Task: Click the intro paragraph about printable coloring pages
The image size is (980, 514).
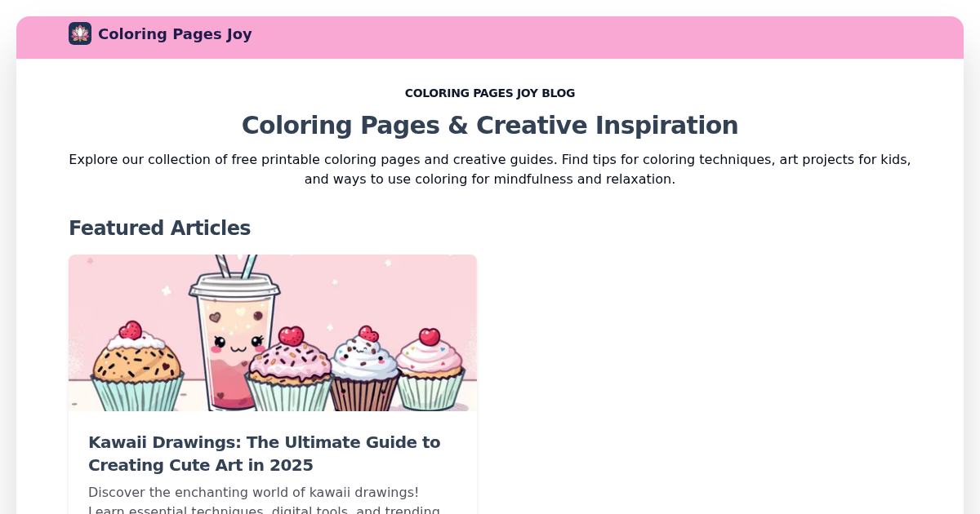Action: pos(490,169)
